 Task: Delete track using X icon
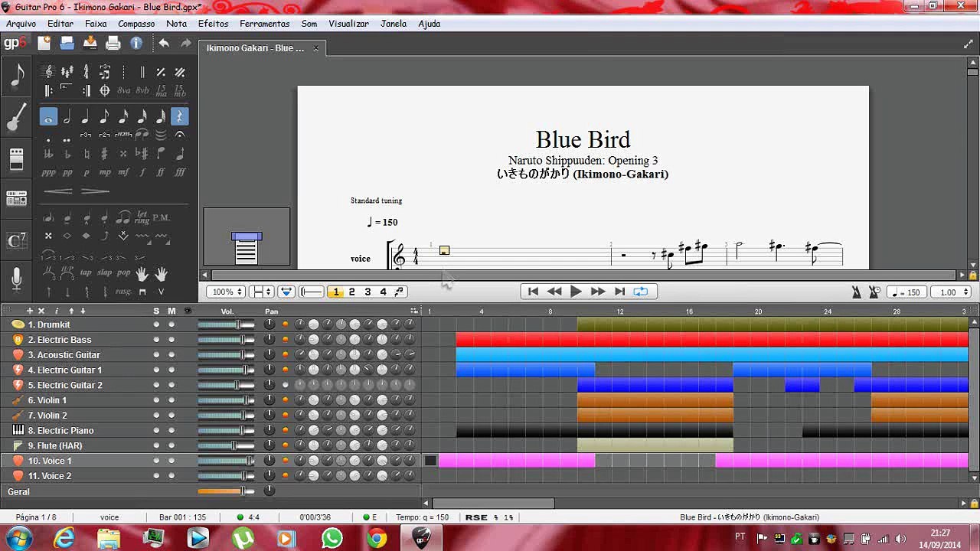(41, 311)
